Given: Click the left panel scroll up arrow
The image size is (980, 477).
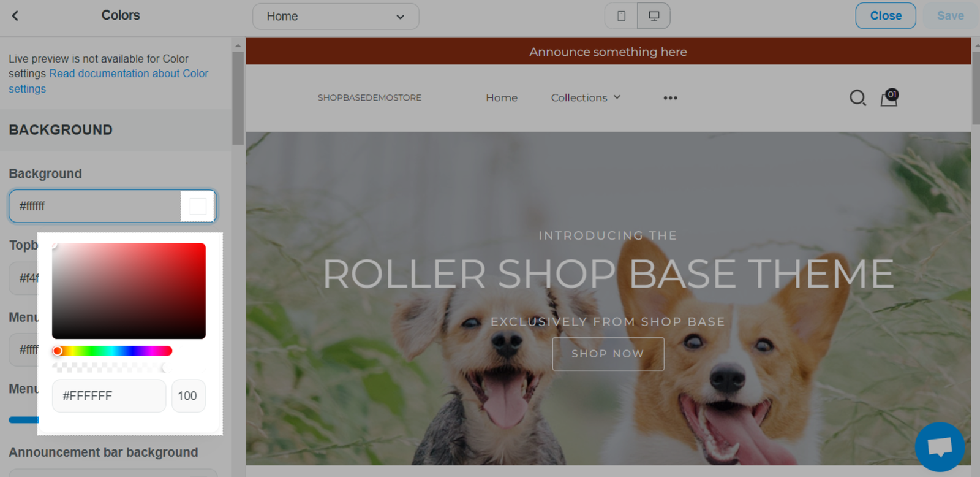Looking at the screenshot, I should click(x=238, y=45).
